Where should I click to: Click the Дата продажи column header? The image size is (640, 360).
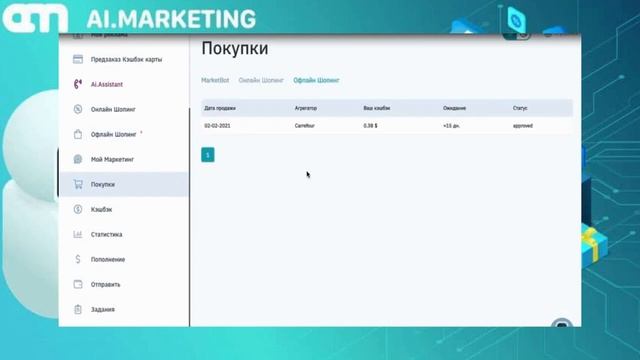click(x=220, y=108)
